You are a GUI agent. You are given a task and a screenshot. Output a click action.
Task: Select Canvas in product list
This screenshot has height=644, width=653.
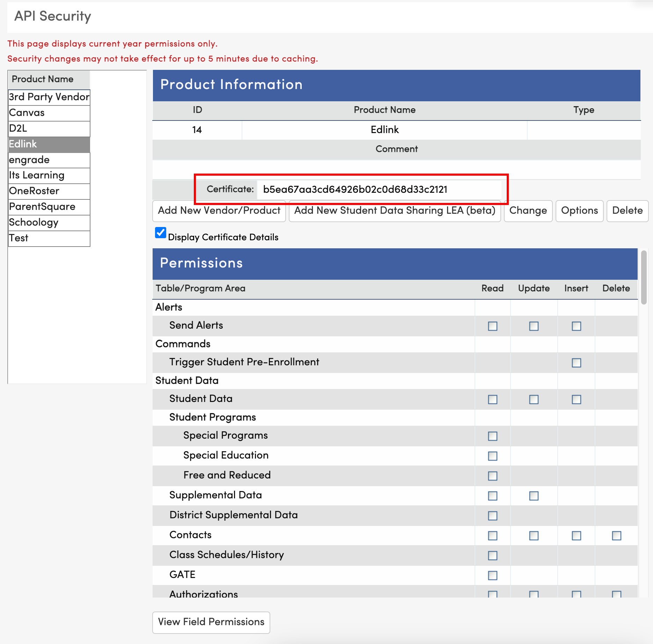click(x=49, y=113)
